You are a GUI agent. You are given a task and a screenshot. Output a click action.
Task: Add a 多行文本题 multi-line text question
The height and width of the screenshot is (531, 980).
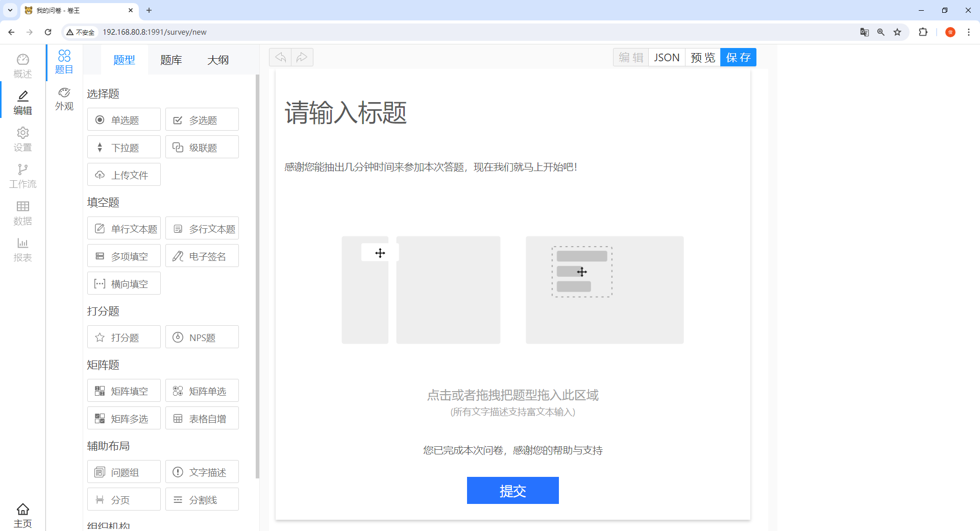click(202, 228)
